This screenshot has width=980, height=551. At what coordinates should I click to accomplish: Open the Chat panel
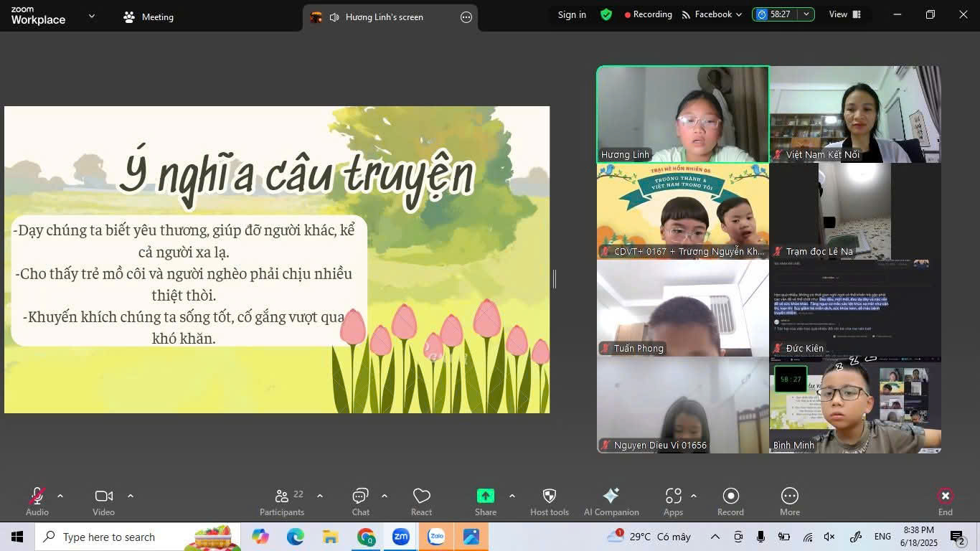point(360,501)
